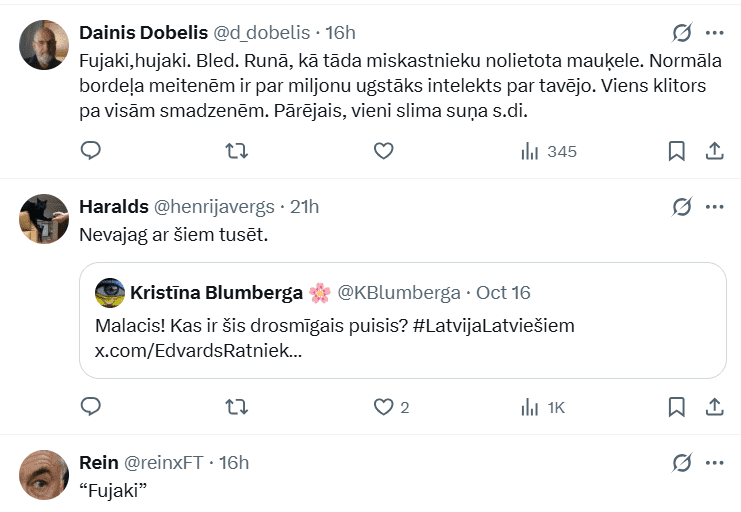The height and width of the screenshot is (512, 741).
Task: Share the Dainis Dobelis tweet
Action: [715, 151]
